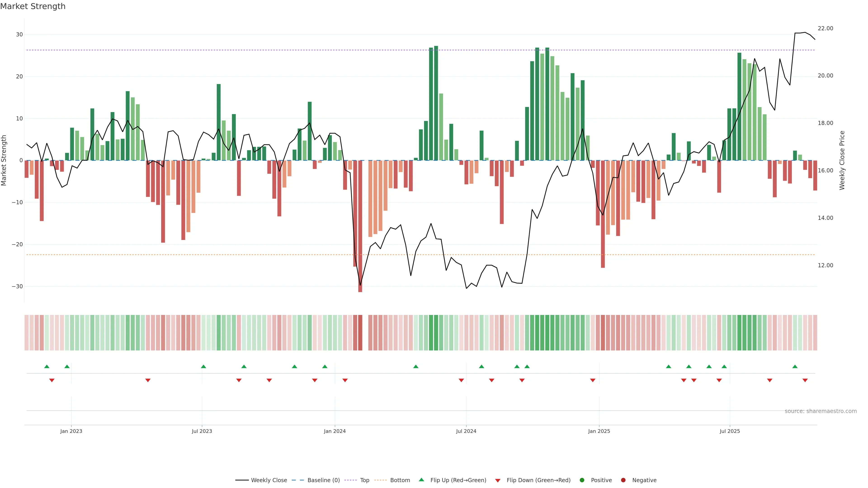The image size is (868, 488).
Task: Click the leftmost green flip-up triangle marker
Action: pos(47,366)
